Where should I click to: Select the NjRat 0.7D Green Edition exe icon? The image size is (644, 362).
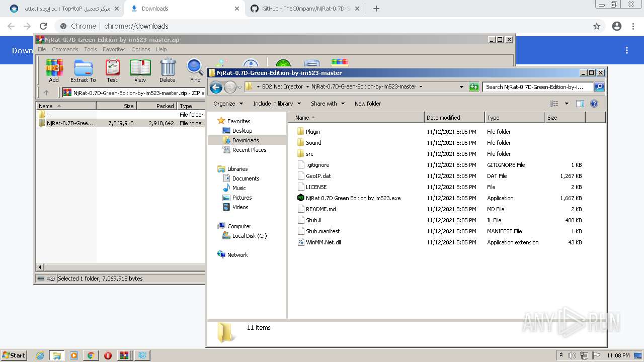pyautogui.click(x=301, y=198)
